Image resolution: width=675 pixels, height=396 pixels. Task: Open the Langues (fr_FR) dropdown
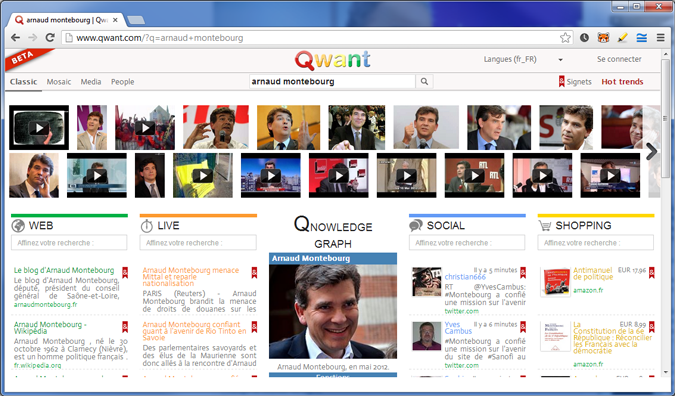coord(523,59)
